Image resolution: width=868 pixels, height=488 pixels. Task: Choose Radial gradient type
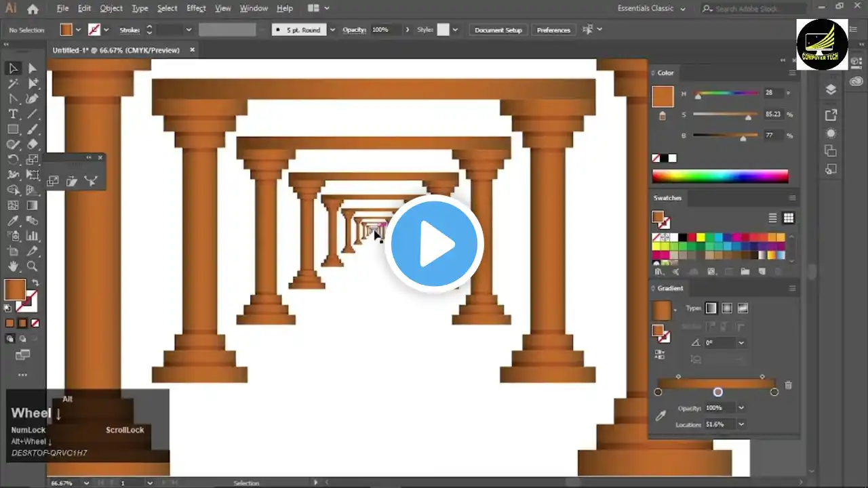727,308
